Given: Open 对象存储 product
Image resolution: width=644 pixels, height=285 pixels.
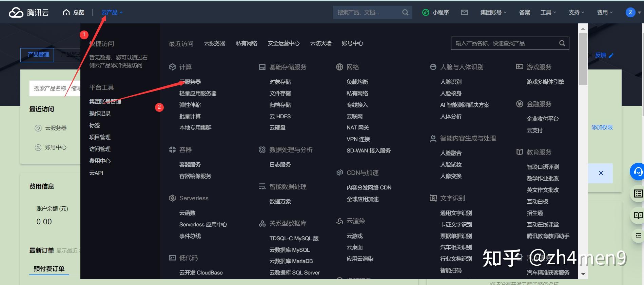Looking at the screenshot, I should [x=280, y=82].
